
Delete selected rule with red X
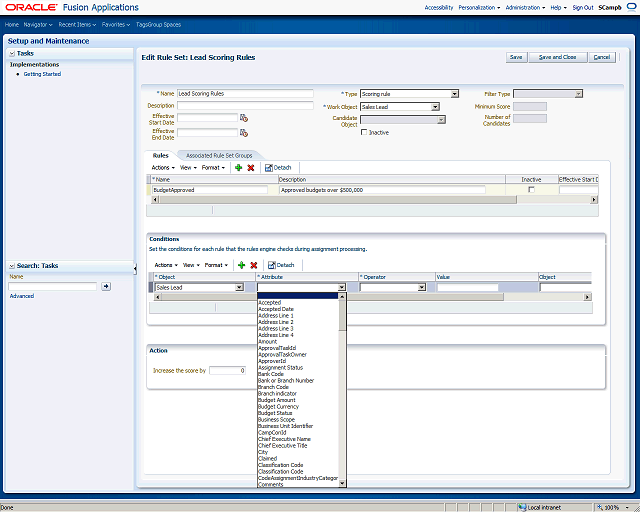tap(251, 167)
